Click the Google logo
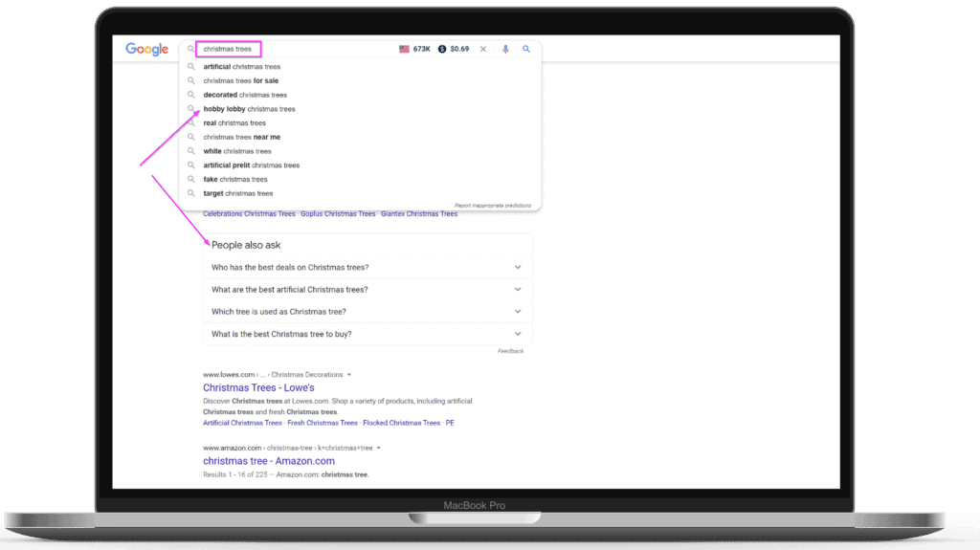Image resolution: width=980 pixels, height=550 pixels. (146, 50)
